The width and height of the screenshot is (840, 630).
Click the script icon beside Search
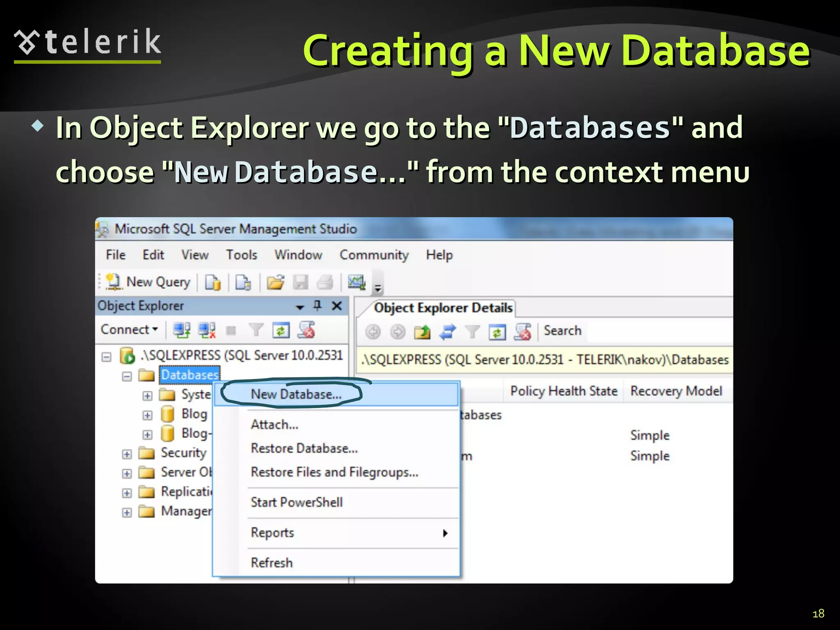523,331
